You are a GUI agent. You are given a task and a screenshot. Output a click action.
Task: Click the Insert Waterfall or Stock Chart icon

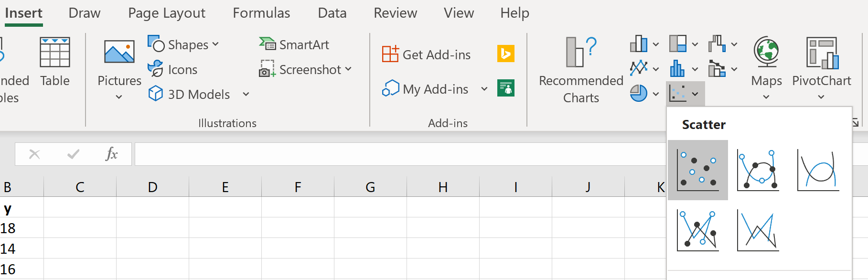pos(717,43)
